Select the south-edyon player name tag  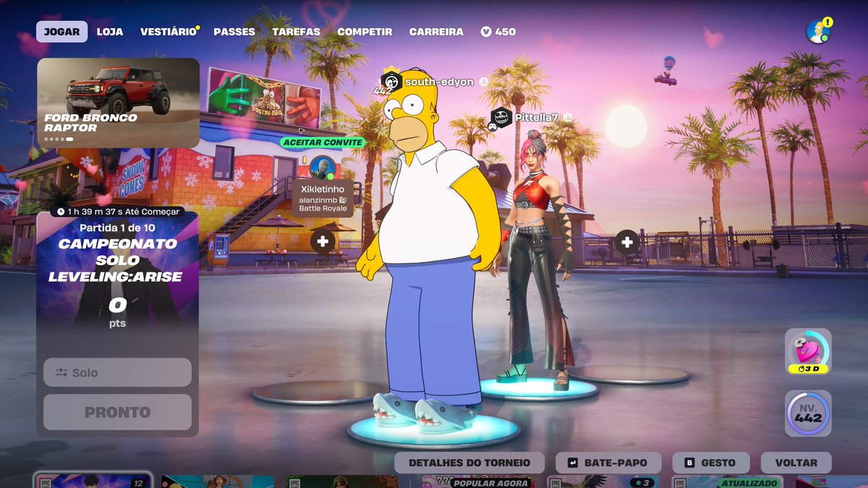point(439,82)
